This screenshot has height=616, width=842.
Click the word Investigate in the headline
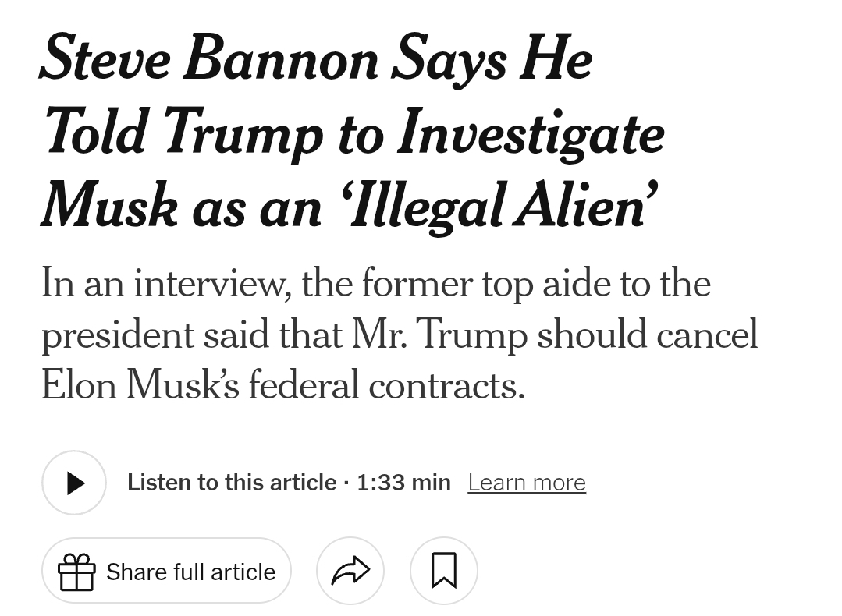[531, 133]
